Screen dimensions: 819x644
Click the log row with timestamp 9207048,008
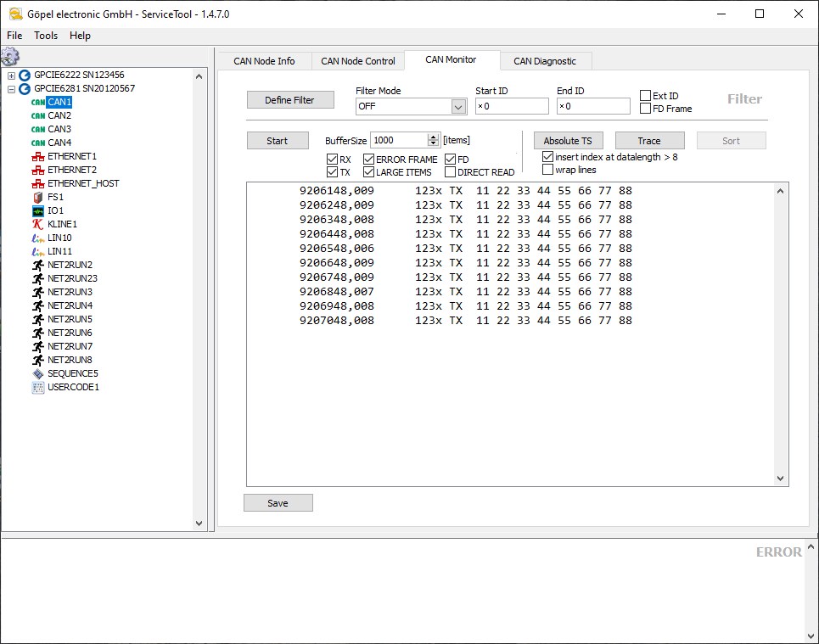point(465,320)
